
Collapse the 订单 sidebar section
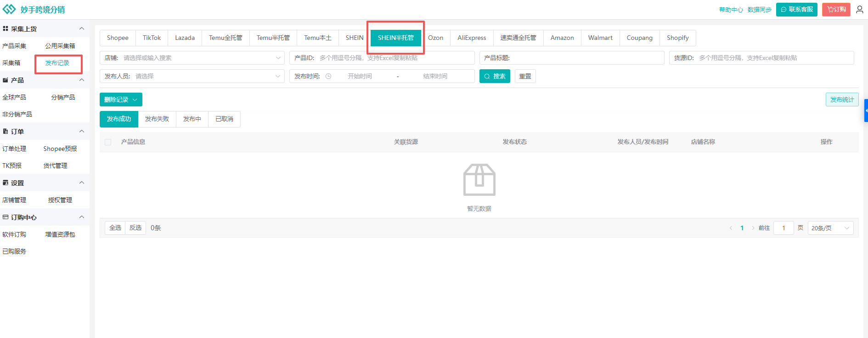click(82, 131)
